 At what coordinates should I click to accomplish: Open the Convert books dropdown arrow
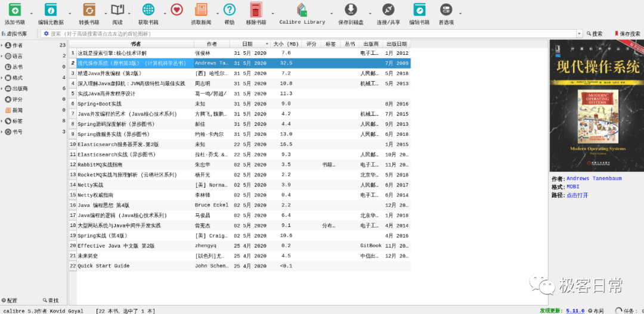pos(106,13)
